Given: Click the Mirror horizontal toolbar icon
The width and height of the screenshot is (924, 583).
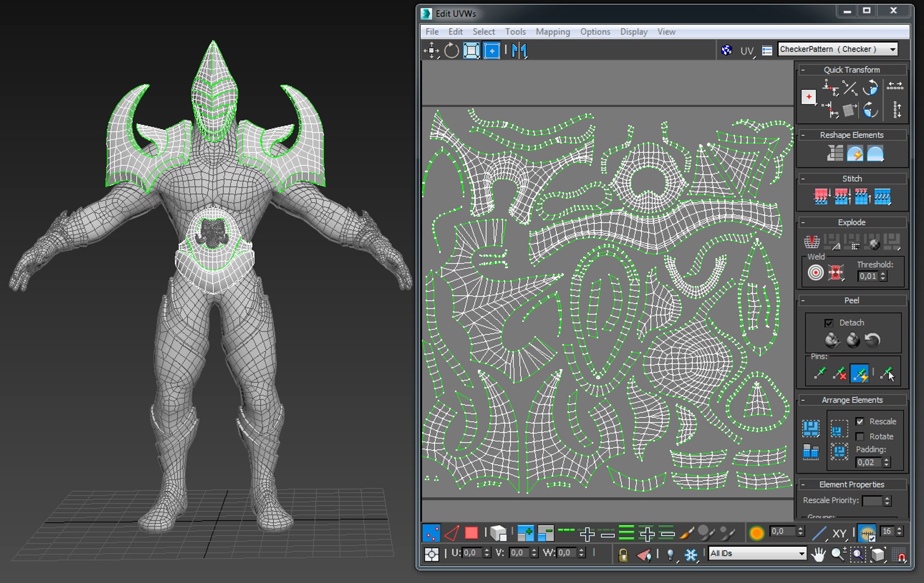Looking at the screenshot, I should click(519, 51).
